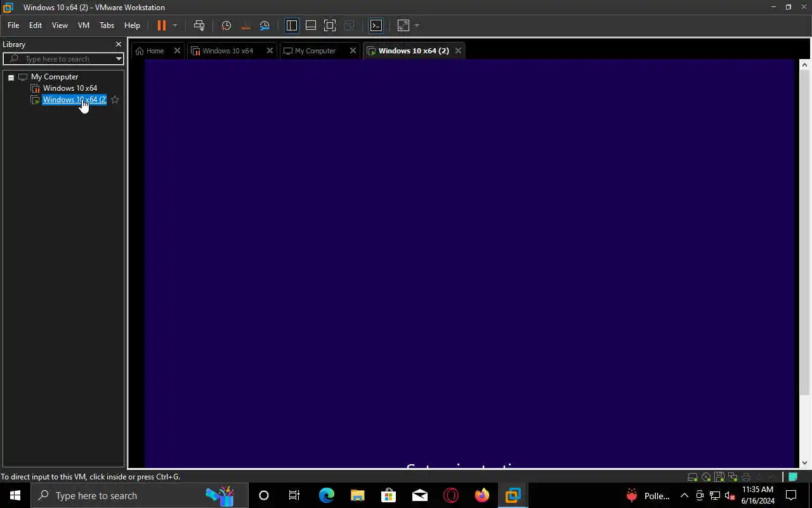This screenshot has height=508, width=812.
Task: Click the CD/DVD drive status icon
Action: (706, 477)
